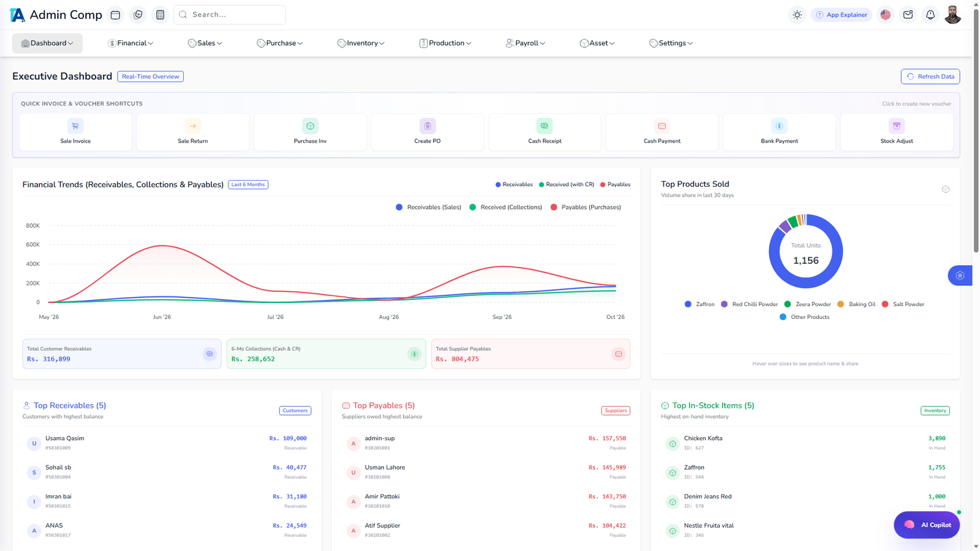Click the Bank Payment shortcut icon

coord(779,126)
